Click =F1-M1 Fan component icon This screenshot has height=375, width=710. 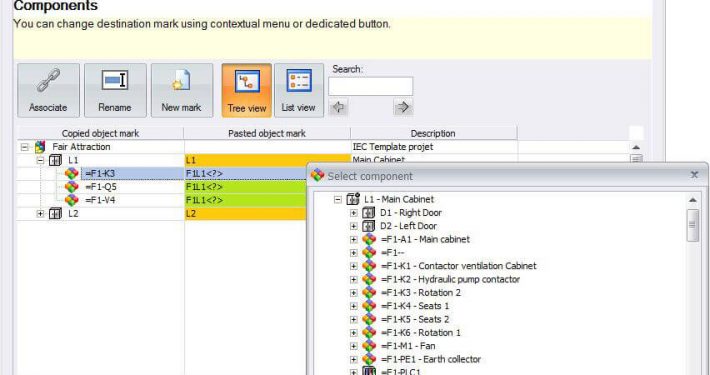click(x=369, y=346)
